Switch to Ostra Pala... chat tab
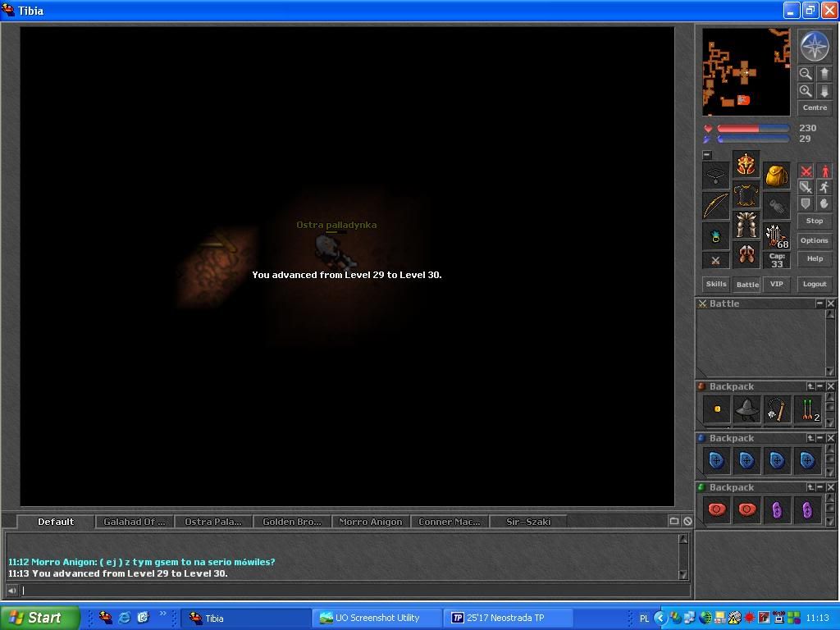This screenshot has height=630, width=840. point(212,522)
